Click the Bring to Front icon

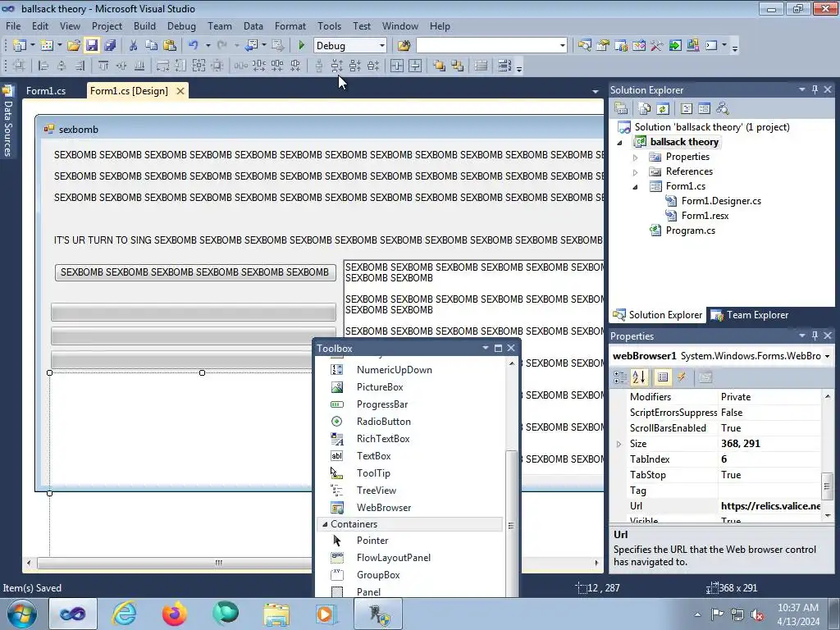coord(439,66)
